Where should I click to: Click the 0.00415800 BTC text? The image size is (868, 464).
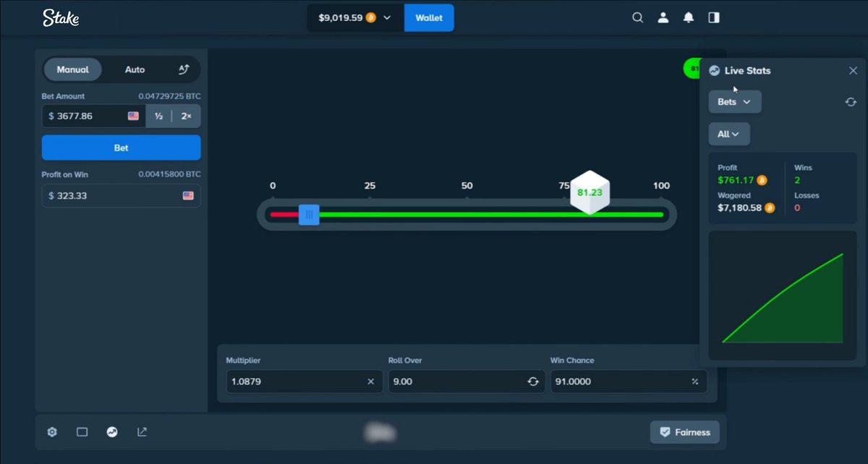170,174
